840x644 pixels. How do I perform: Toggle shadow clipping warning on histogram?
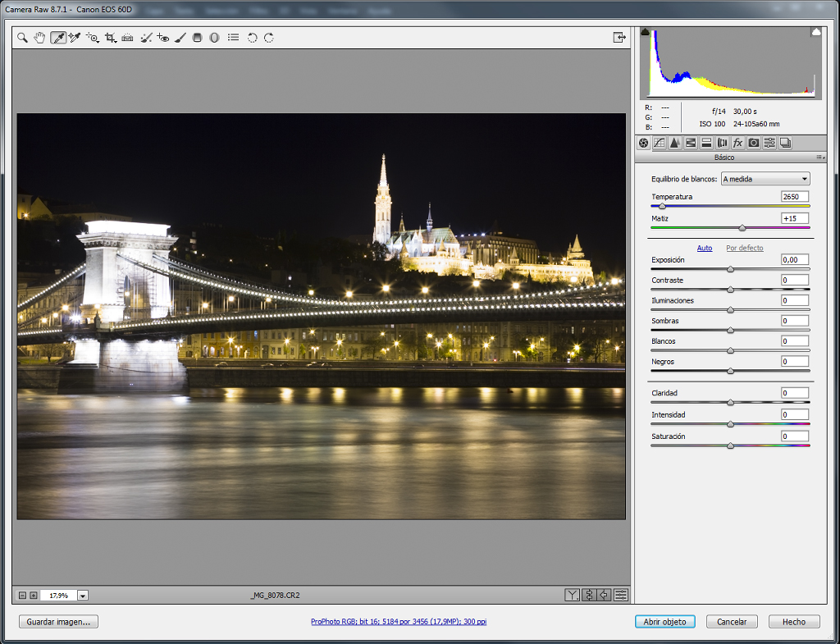[645, 32]
